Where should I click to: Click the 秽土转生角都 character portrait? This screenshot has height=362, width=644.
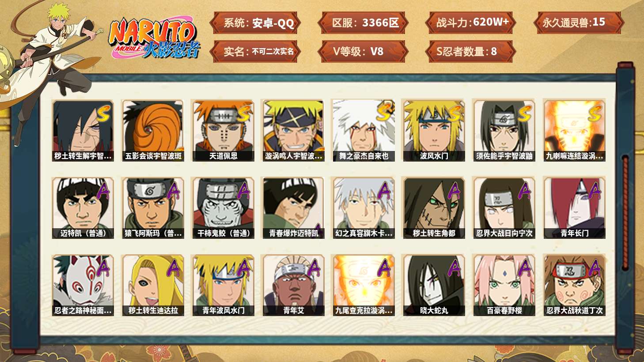[x=434, y=208]
